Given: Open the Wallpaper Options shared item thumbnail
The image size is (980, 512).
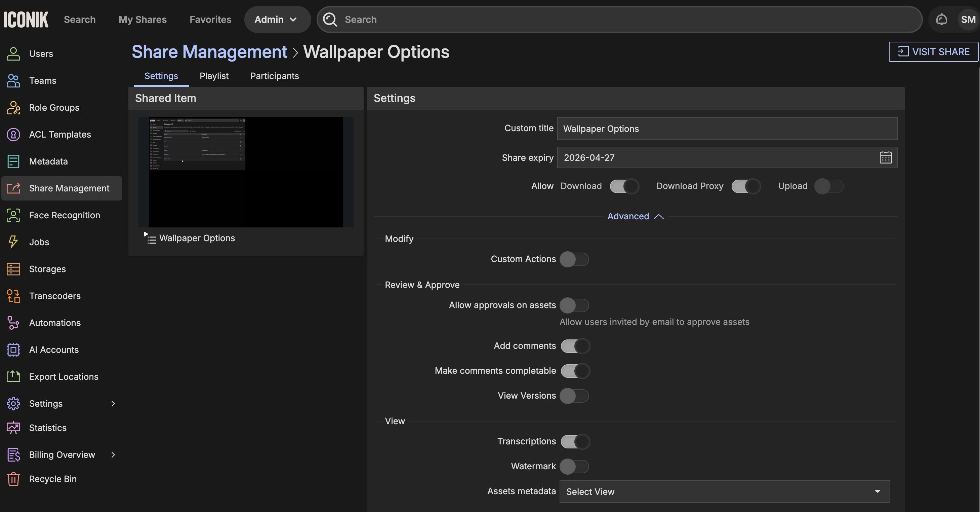Looking at the screenshot, I should [246, 172].
